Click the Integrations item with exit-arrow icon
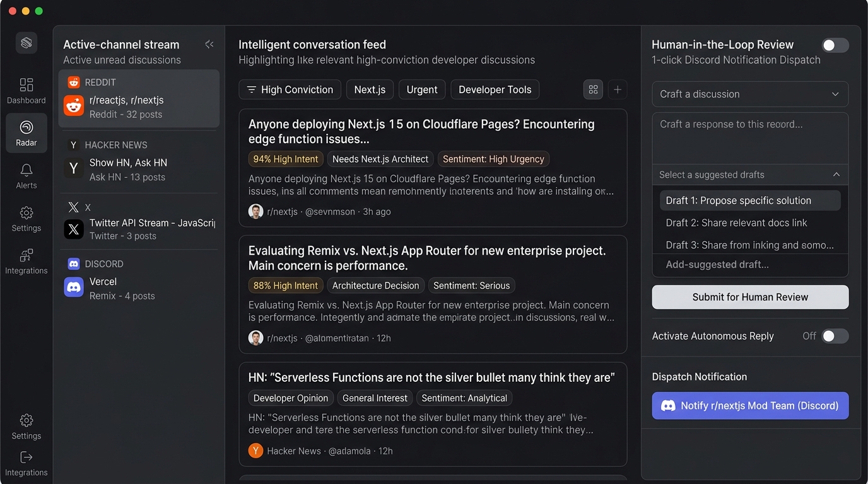This screenshot has height=484, width=868. 26,464
